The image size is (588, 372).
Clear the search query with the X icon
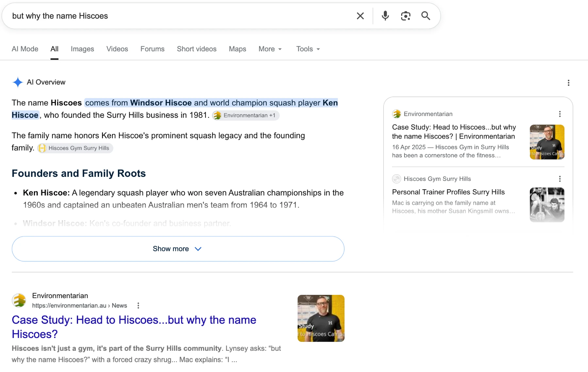click(x=360, y=16)
